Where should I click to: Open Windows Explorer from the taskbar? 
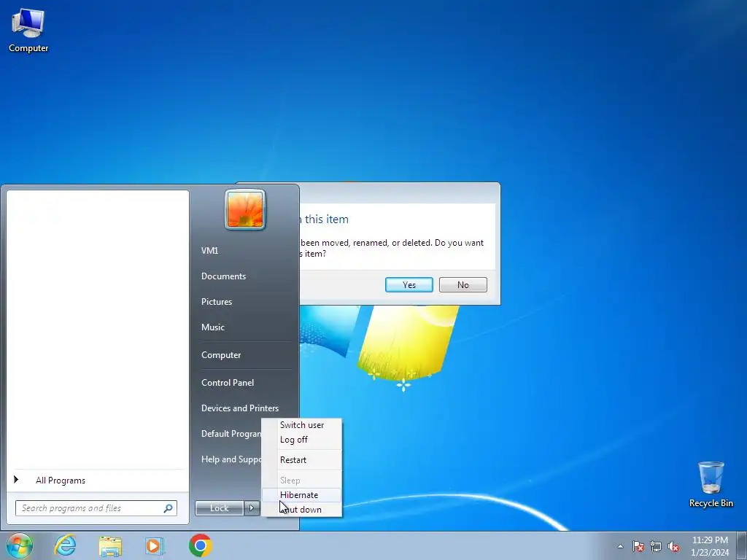(x=110, y=545)
